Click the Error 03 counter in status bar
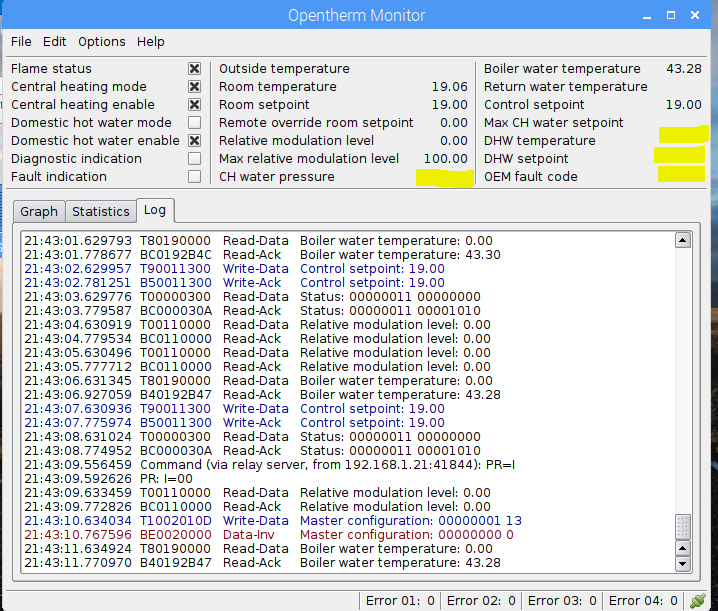718x611 pixels. coord(562,600)
